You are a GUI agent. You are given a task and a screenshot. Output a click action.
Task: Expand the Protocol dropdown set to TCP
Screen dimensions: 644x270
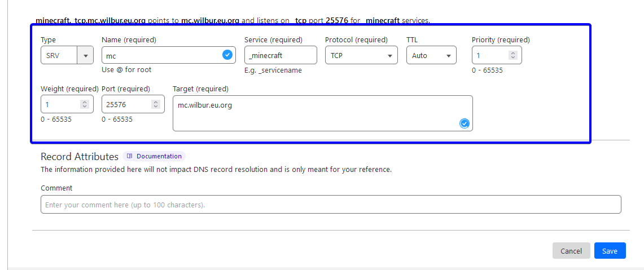[361, 55]
